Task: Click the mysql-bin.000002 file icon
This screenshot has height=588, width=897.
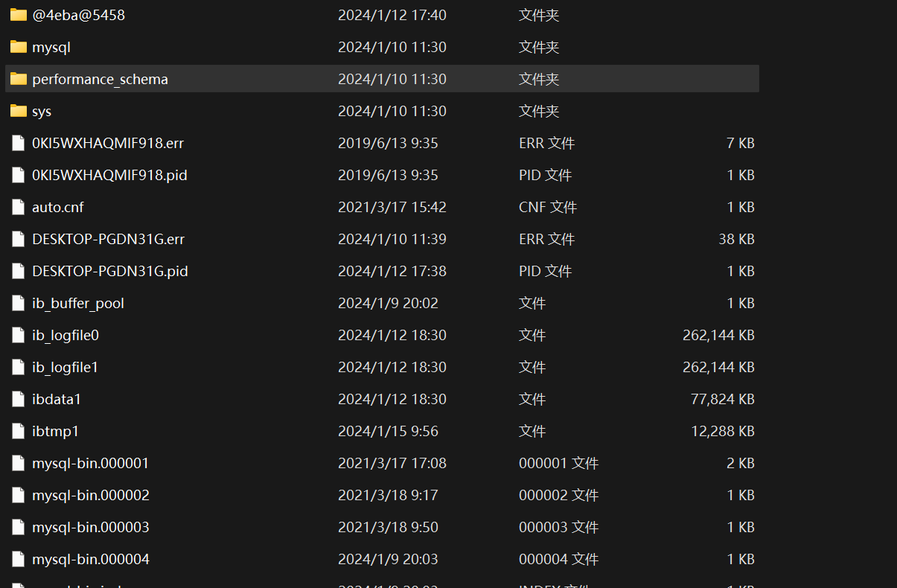Action: click(19, 495)
